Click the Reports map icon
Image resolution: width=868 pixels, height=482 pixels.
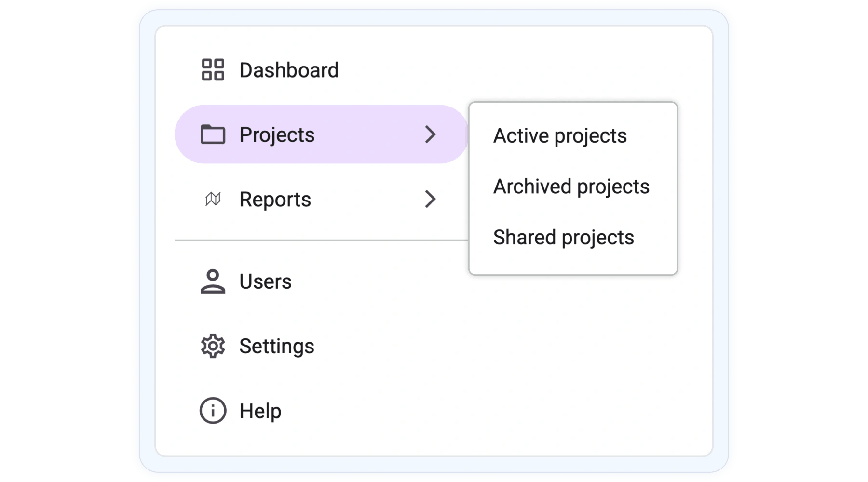click(213, 199)
